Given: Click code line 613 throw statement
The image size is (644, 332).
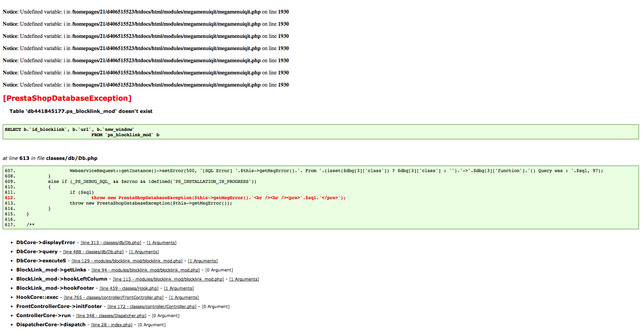Looking at the screenshot, I should [119, 203].
